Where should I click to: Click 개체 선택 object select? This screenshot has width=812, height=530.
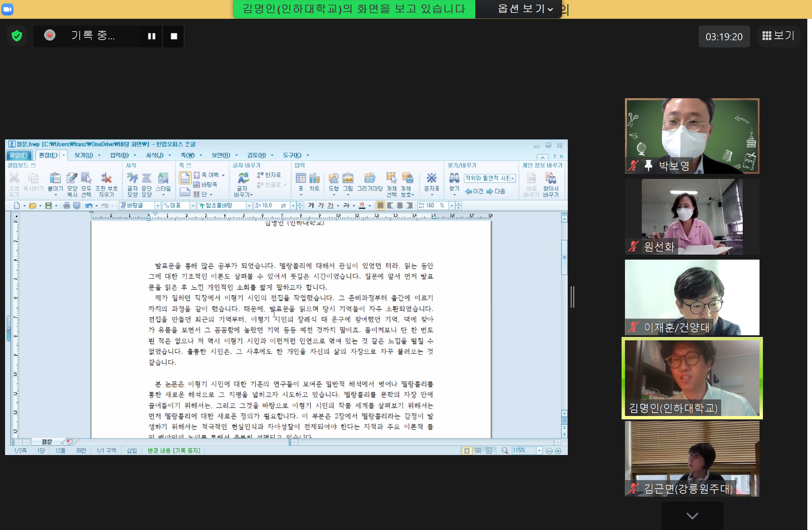[x=391, y=185]
